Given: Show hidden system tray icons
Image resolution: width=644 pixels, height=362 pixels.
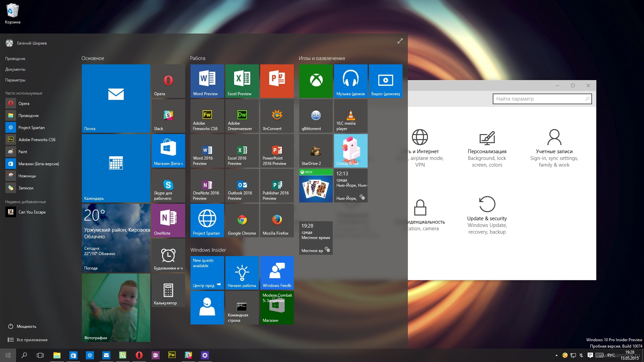Looking at the screenshot, I should pyautogui.click(x=556, y=355).
